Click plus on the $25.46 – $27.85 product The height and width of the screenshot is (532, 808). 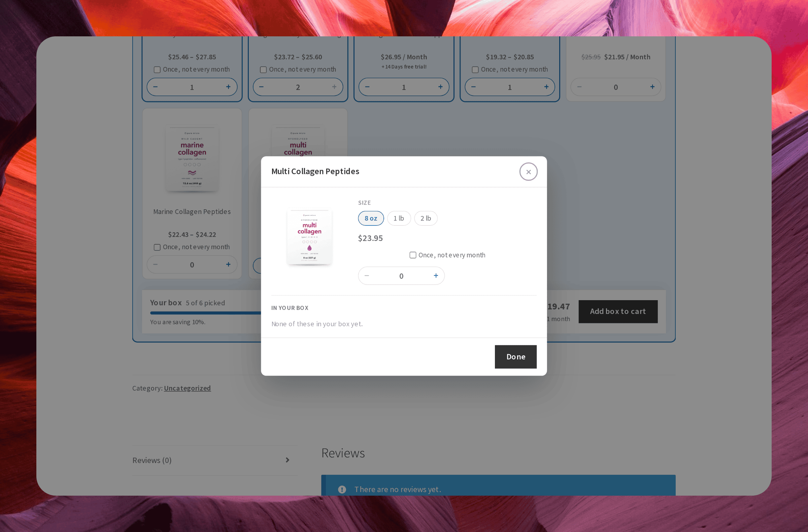[228, 87]
